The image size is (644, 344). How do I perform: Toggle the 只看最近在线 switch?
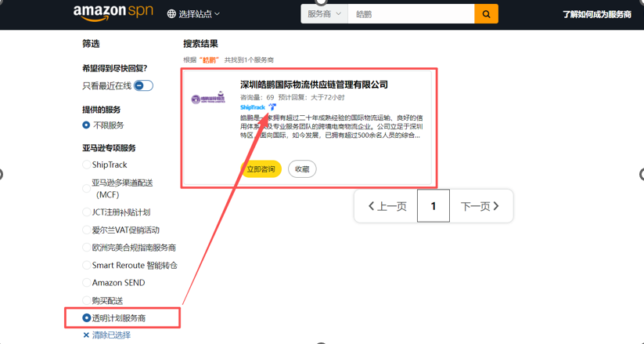(143, 85)
